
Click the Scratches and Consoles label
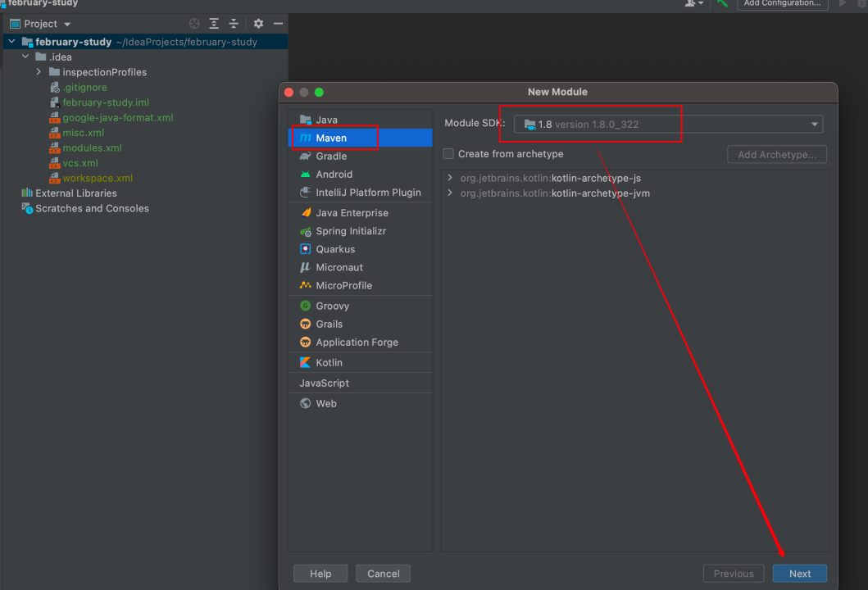93,208
